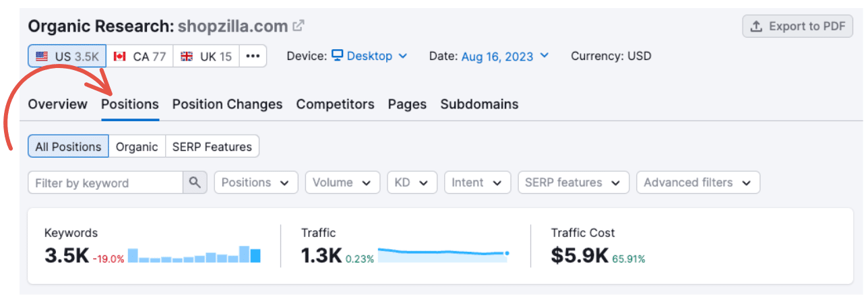Switch to the Pages tab
This screenshot has height=301, width=868.
(407, 104)
